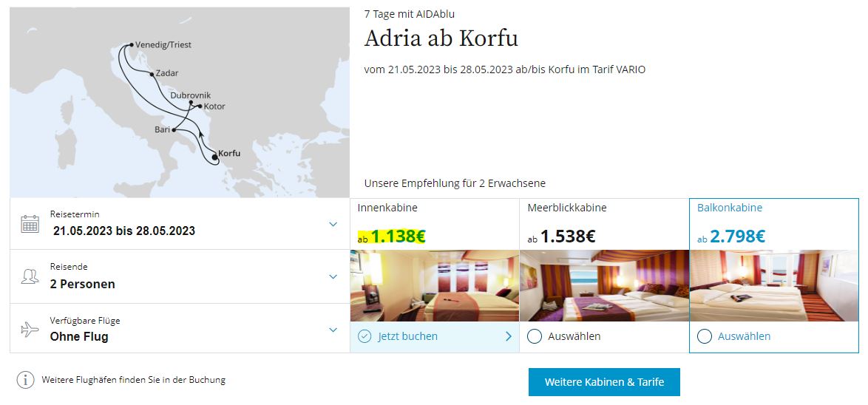Viewport: 868px width, 405px height.
Task: Click the checkmark circle icon by Jetzt buchen
Action: pos(365,336)
